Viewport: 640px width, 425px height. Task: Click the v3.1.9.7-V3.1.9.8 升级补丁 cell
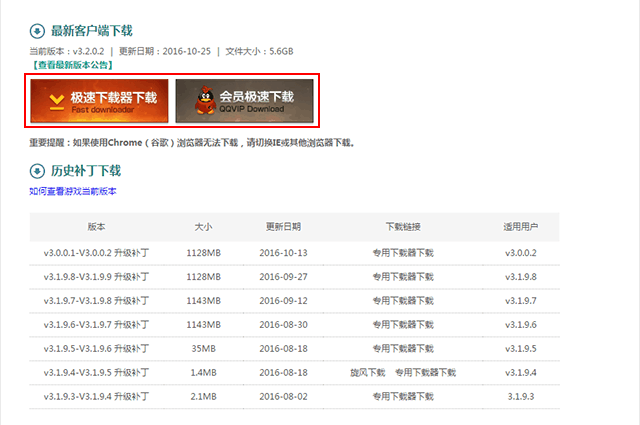tap(96, 301)
